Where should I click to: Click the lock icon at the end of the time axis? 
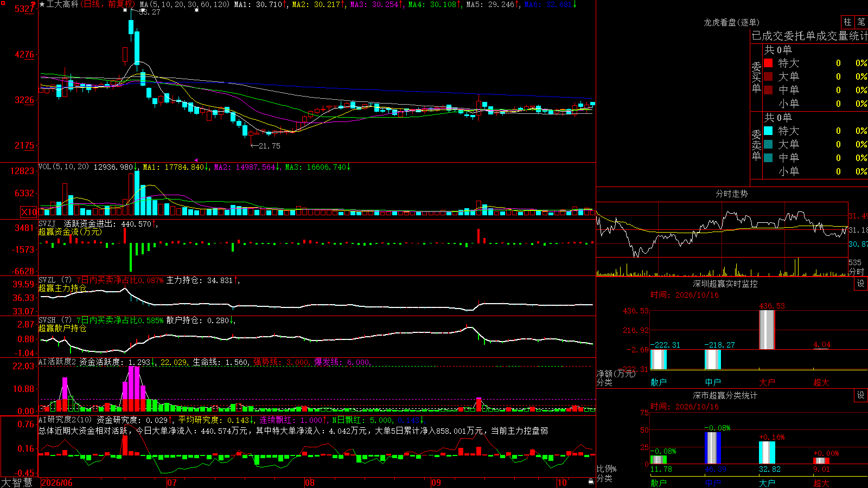[591, 481]
